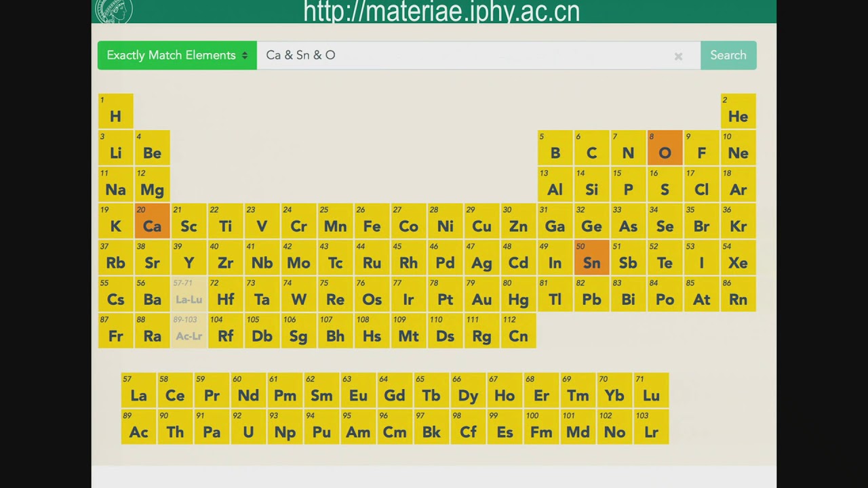868x488 pixels.
Task: Open the Exactly Match Elements dropdown
Action: [x=177, y=56]
